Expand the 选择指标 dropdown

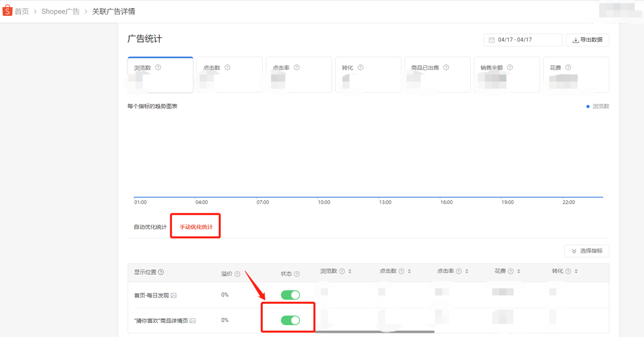pyautogui.click(x=587, y=251)
